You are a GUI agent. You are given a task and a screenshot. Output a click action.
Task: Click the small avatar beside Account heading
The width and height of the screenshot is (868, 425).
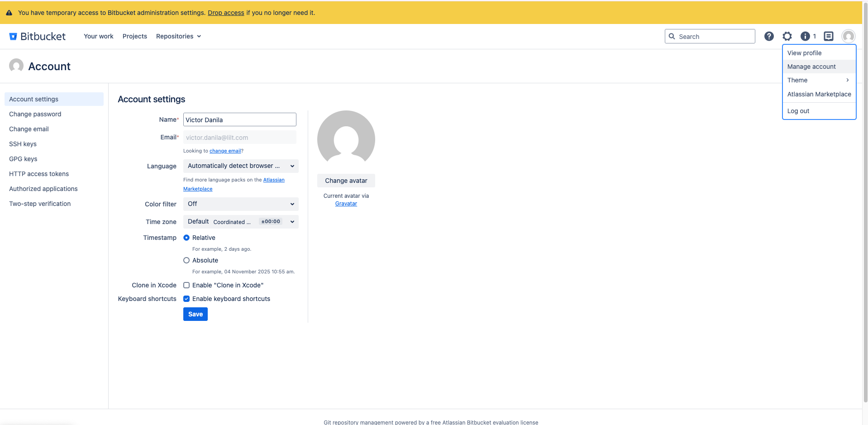(16, 66)
